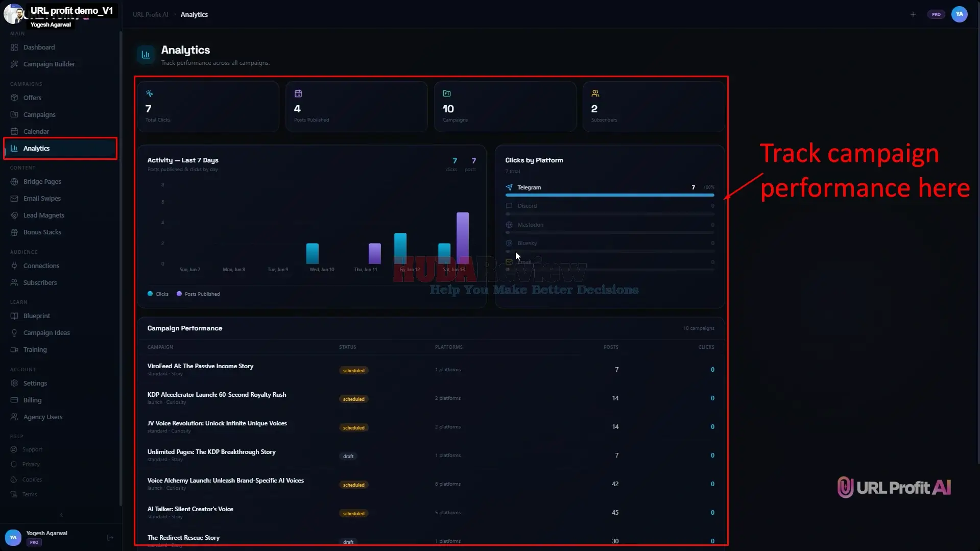980x551 pixels.
Task: Click the Agency Users icon
Action: 14,417
